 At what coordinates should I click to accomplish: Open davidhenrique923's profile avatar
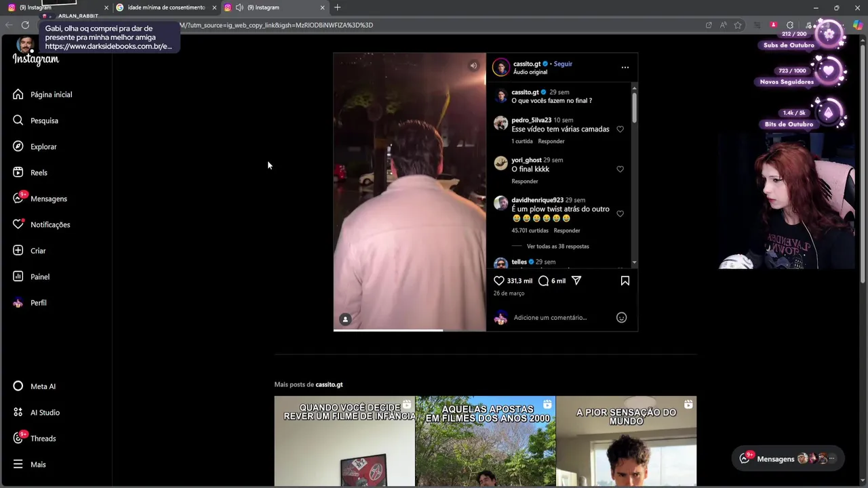[x=500, y=203]
